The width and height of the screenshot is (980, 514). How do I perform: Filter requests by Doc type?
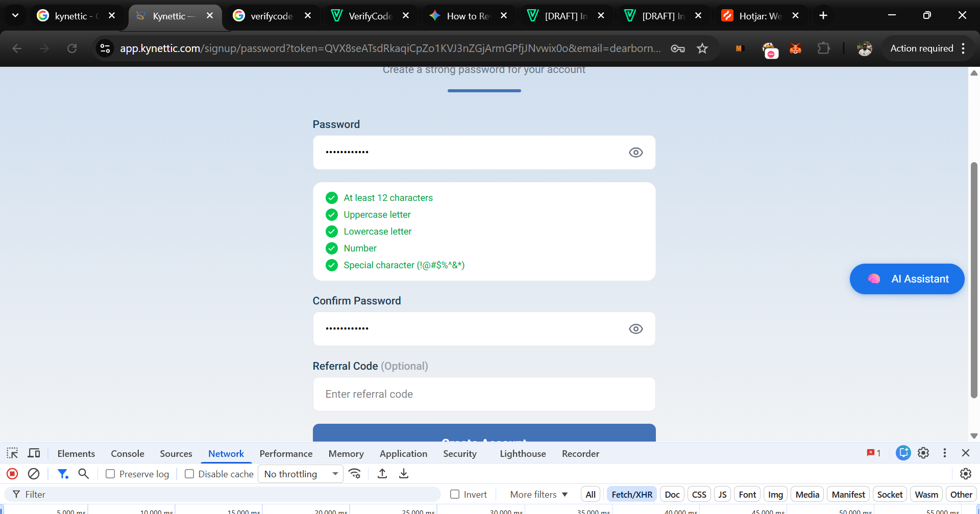672,494
